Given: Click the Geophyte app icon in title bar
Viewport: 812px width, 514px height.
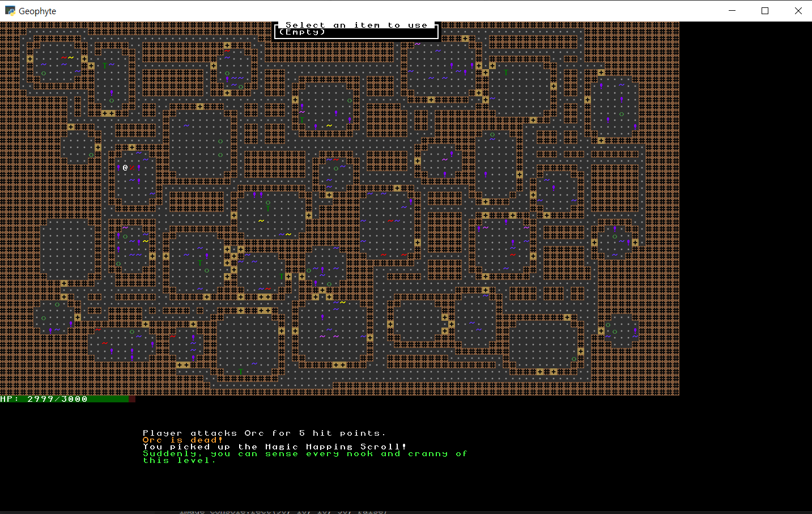Looking at the screenshot, I should click(10, 11).
